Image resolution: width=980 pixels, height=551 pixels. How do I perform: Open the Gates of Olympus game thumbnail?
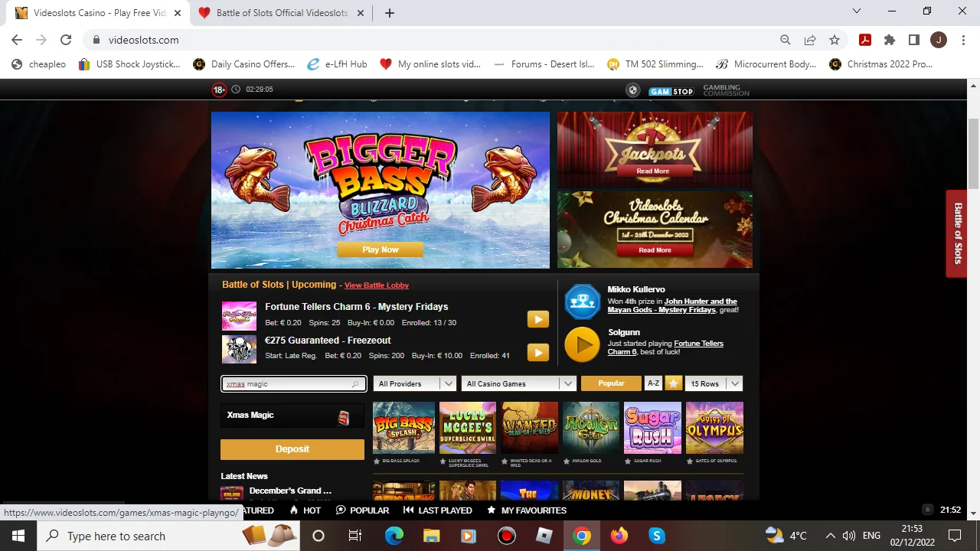714,428
